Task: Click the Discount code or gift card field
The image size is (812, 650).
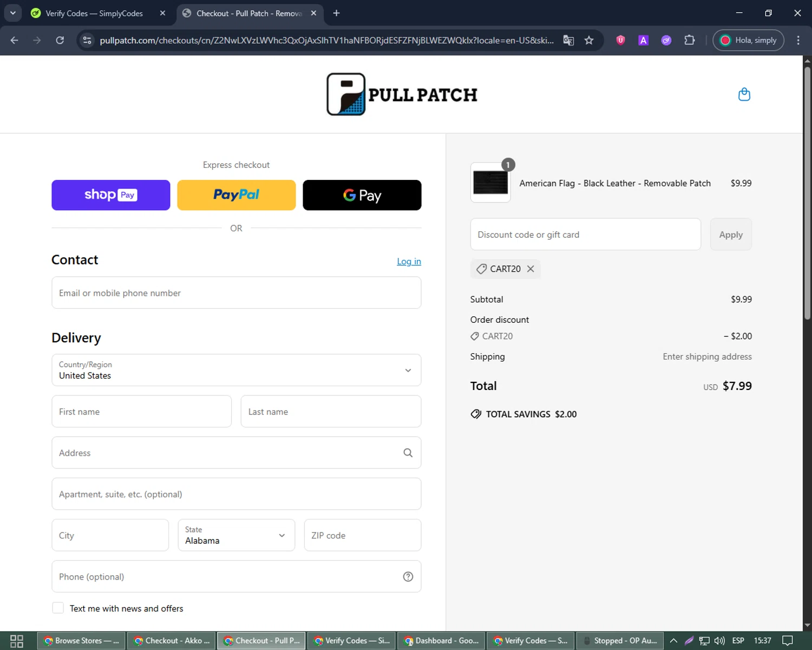Action: pos(586,235)
